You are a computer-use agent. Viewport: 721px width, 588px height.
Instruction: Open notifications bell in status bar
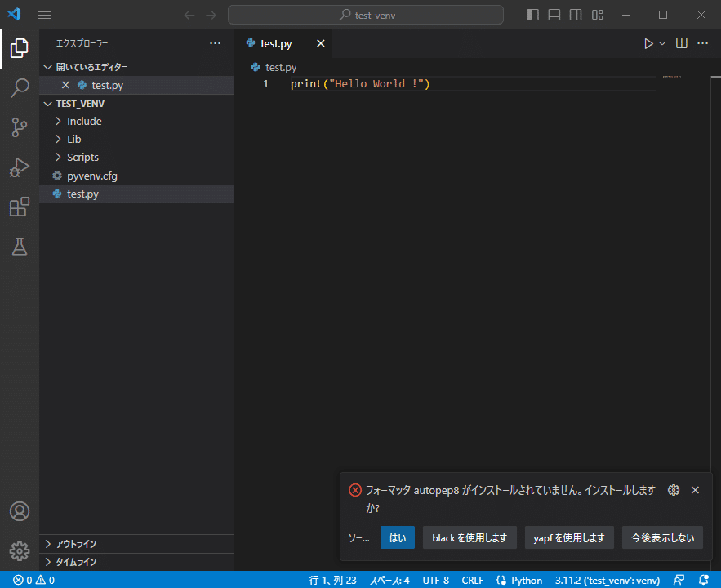pos(704,580)
